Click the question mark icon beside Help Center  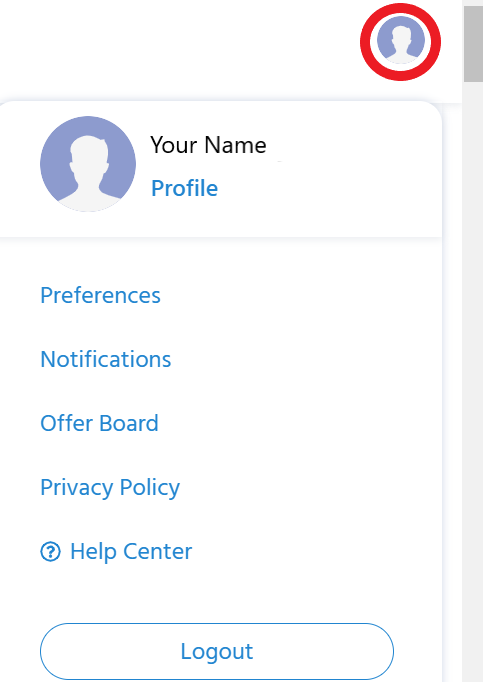pos(50,552)
